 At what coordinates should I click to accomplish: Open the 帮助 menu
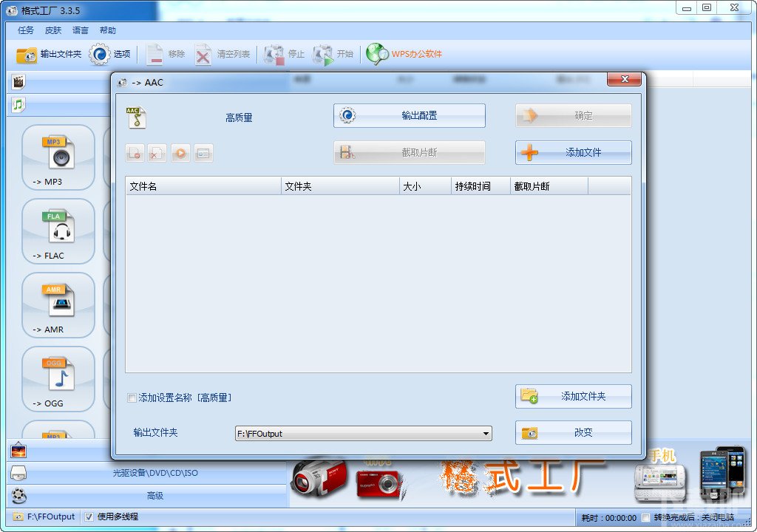tap(108, 30)
